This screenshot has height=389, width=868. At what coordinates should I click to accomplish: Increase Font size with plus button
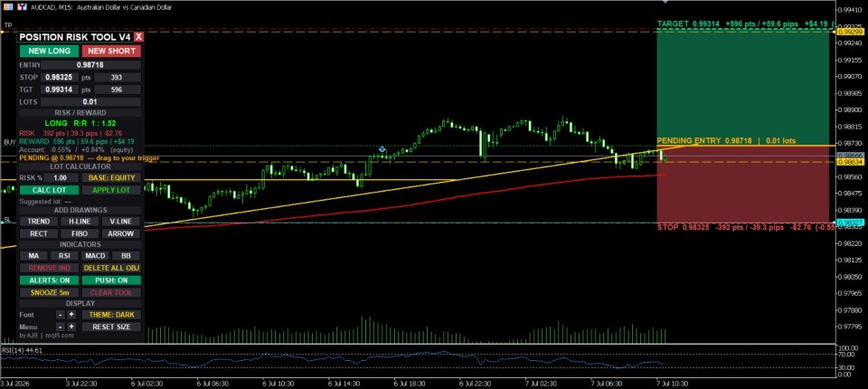[71, 314]
